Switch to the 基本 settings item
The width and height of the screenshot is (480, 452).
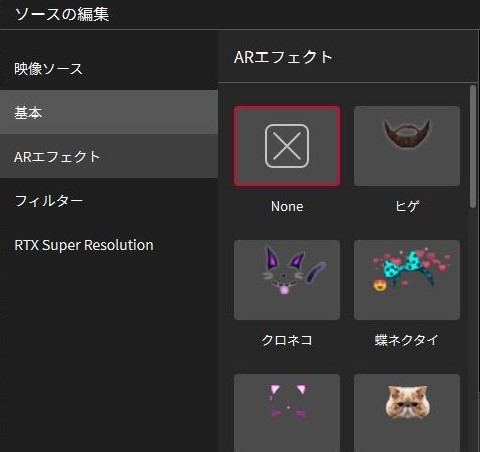pos(109,112)
